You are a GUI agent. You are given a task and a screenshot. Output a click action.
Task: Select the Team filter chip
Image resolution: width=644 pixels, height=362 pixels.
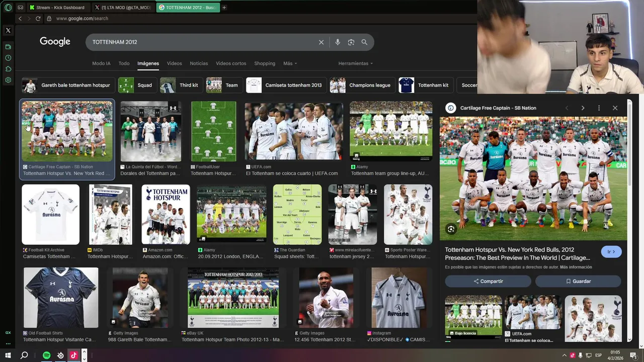[224, 85]
